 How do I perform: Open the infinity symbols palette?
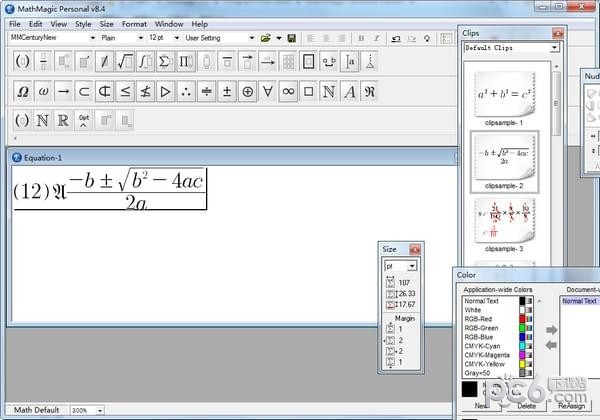pos(288,91)
